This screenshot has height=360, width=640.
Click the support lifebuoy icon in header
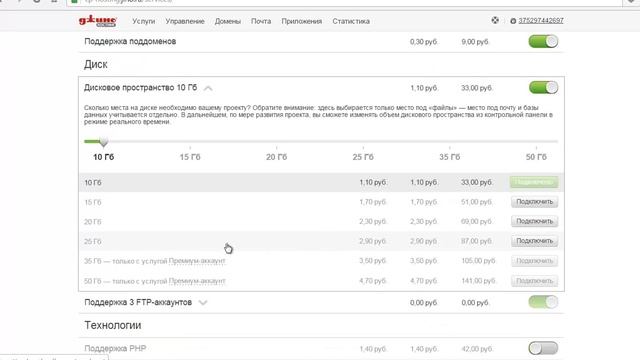[495, 20]
